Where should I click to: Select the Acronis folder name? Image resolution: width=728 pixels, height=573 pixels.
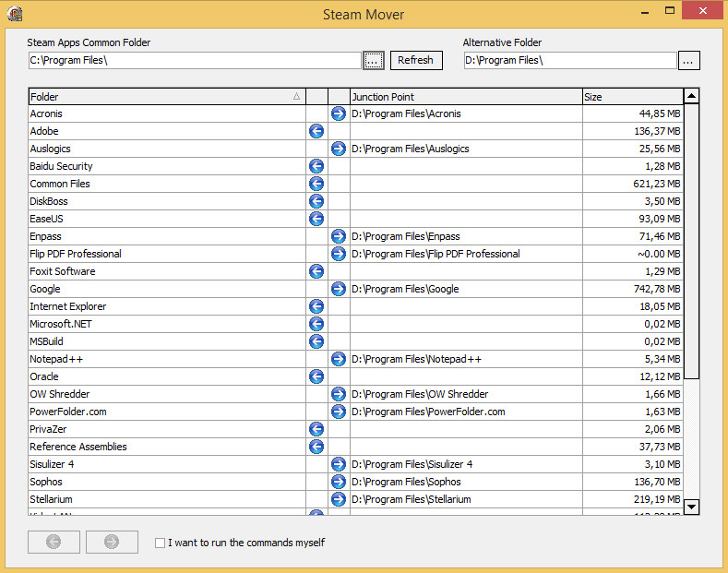(x=46, y=113)
